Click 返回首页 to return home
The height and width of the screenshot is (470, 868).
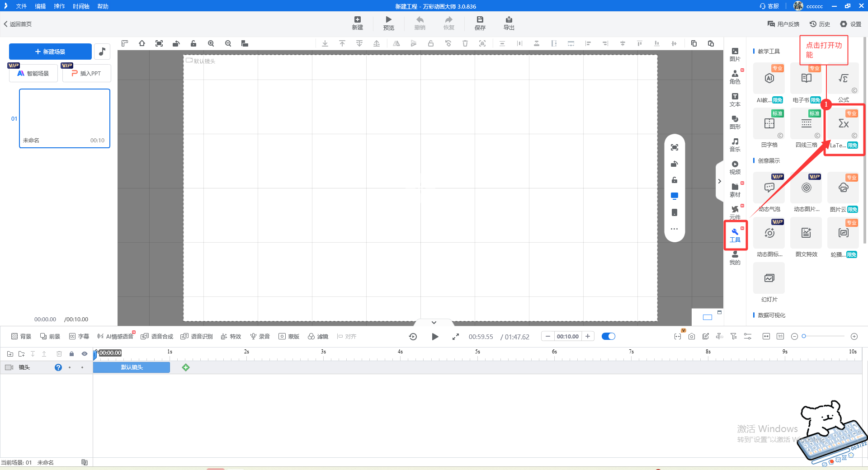(18, 24)
